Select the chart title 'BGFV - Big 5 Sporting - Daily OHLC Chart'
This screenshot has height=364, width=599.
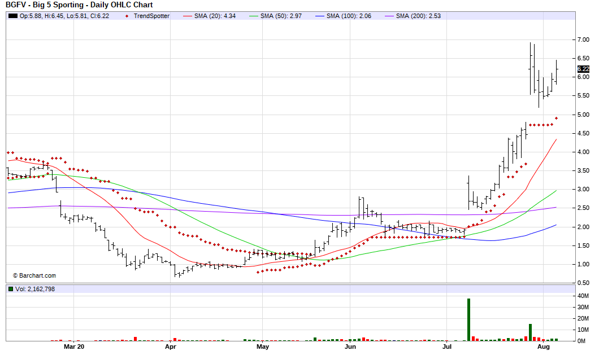79,5
